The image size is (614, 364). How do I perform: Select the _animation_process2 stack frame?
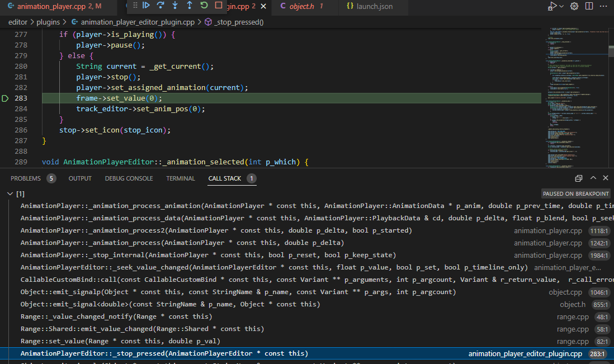pos(307,230)
